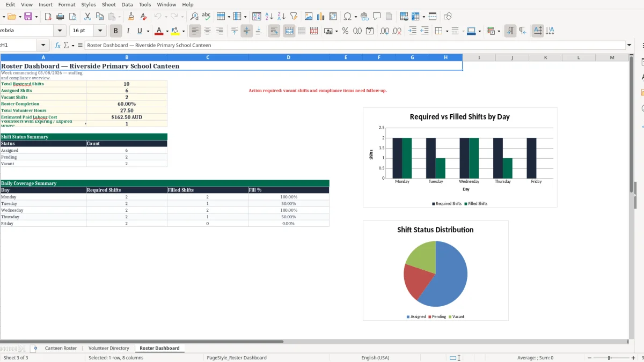The width and height of the screenshot is (644, 362).
Task: Click the Add Decimal Place icon
Action: pyautogui.click(x=385, y=31)
